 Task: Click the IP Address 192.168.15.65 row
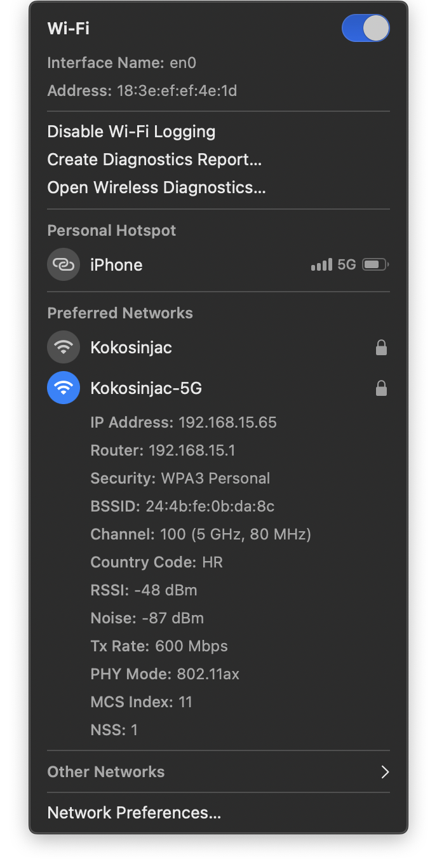[184, 423]
